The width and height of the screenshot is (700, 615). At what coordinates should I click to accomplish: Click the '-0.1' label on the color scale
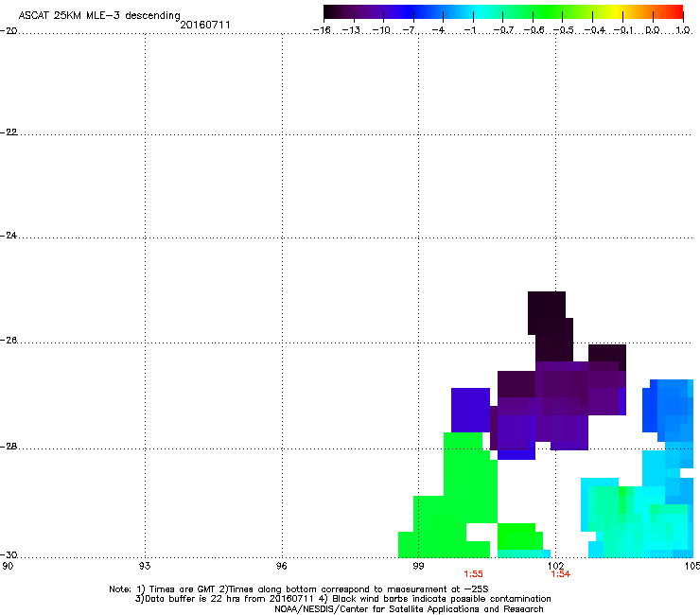tap(623, 30)
